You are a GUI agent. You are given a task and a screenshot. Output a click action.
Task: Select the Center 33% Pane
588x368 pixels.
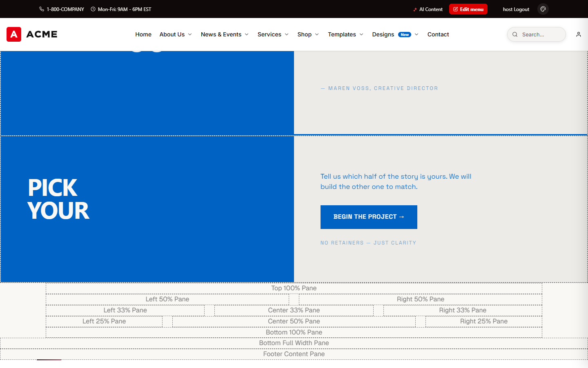(294, 310)
